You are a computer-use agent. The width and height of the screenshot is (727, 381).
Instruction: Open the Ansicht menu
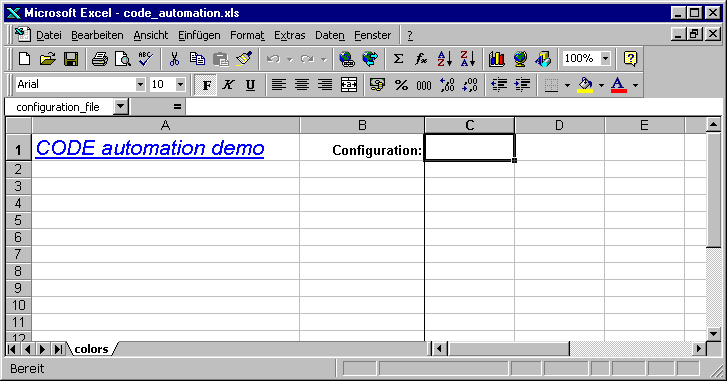coord(151,35)
